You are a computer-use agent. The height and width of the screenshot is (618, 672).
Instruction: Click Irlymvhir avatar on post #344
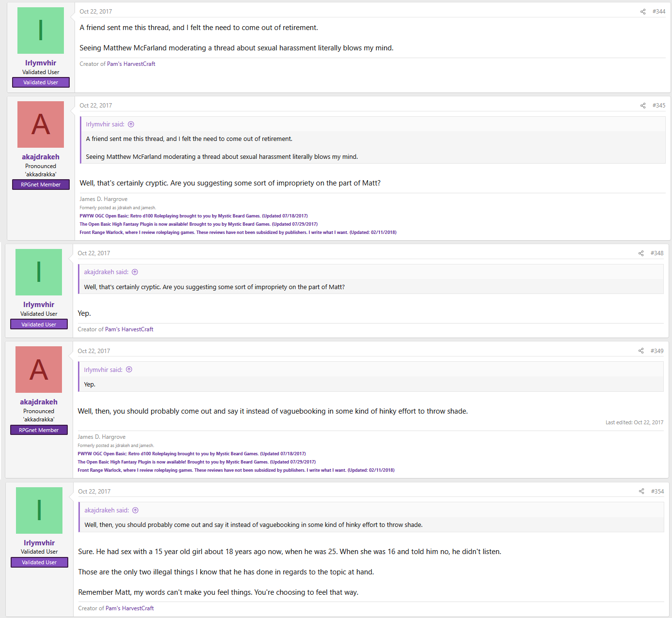click(x=41, y=31)
